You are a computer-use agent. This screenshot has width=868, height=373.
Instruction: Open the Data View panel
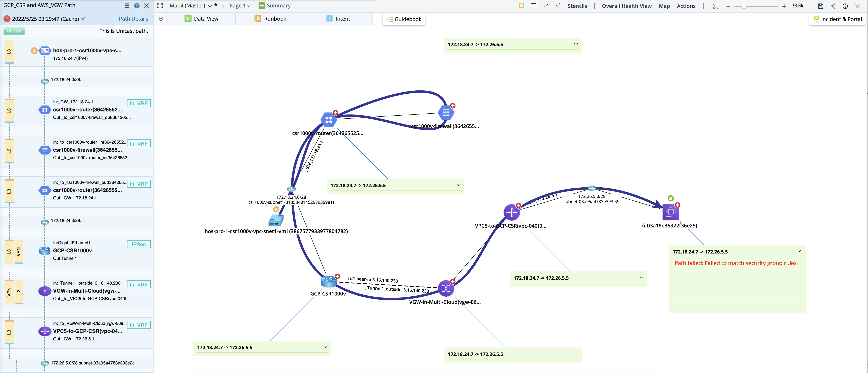point(206,19)
